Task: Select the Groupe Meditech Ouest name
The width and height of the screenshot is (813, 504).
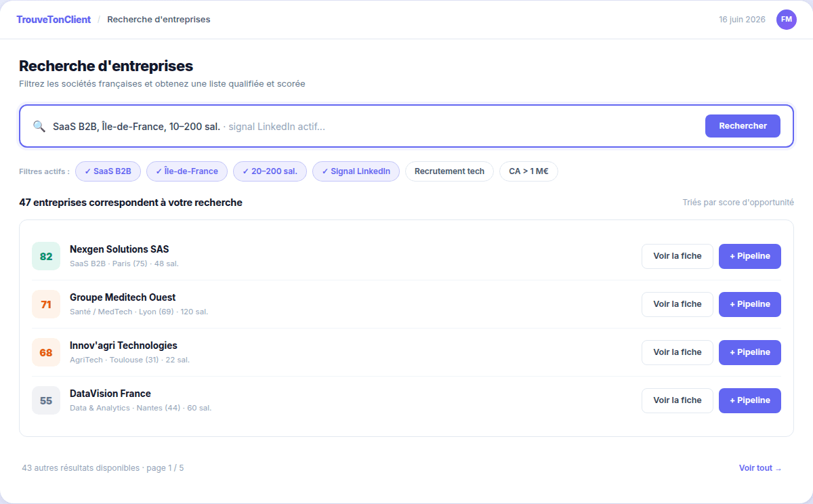Action: [x=123, y=297]
